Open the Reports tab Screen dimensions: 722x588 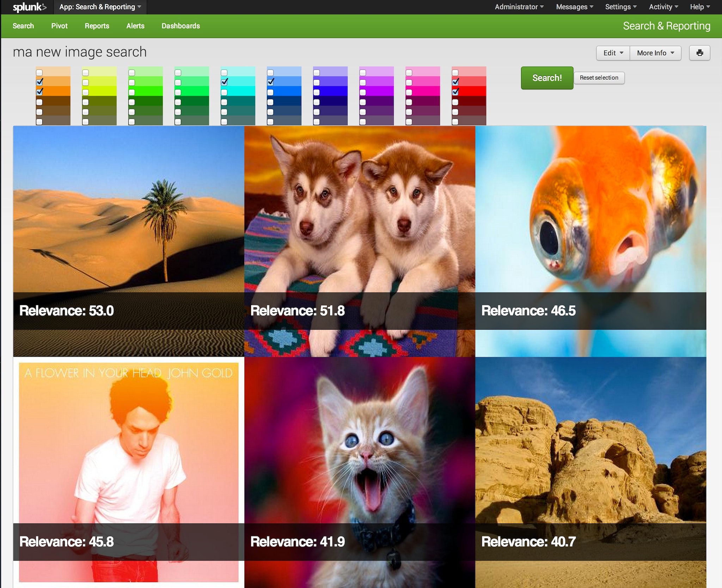tap(97, 26)
